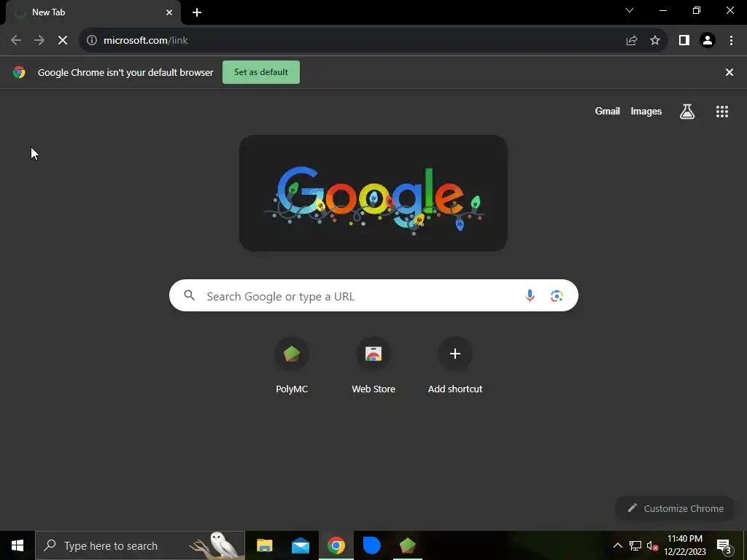Open the Chrome profile avatar
Screen dimensions: 747x560
[x=708, y=41]
